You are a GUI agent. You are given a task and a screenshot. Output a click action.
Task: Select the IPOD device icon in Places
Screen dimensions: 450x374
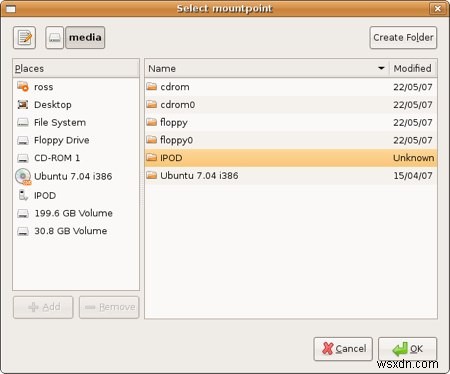pos(23,195)
